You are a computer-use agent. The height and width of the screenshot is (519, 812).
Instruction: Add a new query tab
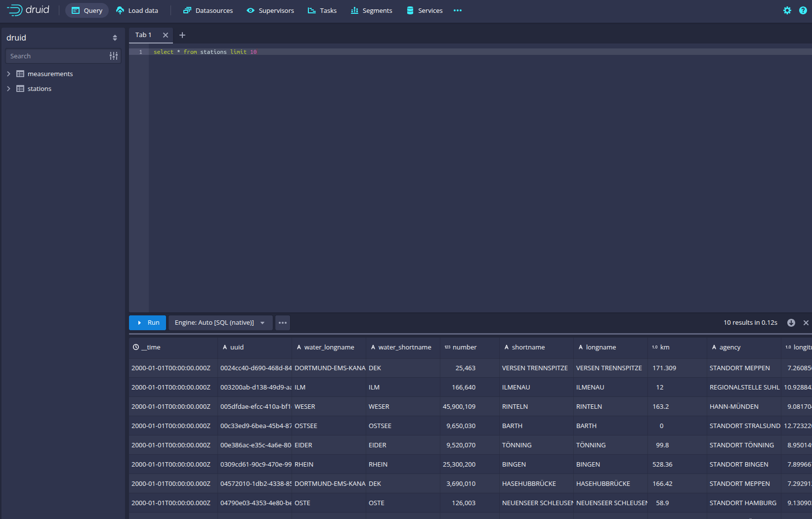click(182, 35)
